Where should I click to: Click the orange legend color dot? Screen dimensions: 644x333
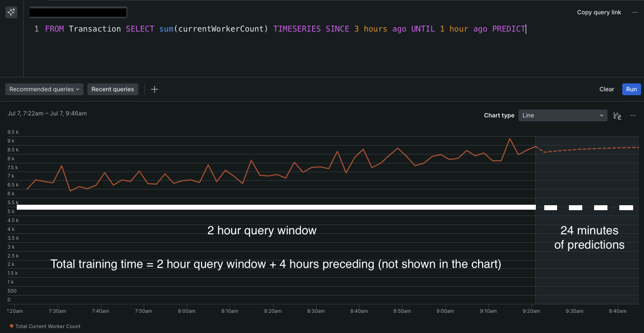pos(12,326)
